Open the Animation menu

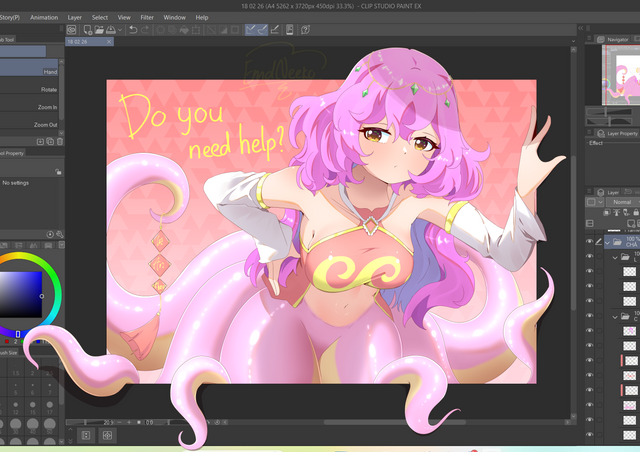pyautogui.click(x=44, y=18)
